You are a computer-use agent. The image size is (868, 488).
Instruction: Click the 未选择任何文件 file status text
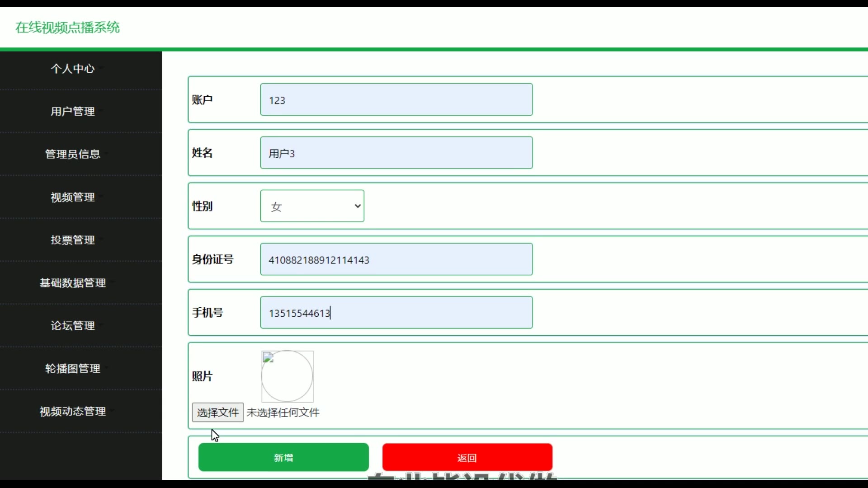[283, 413]
